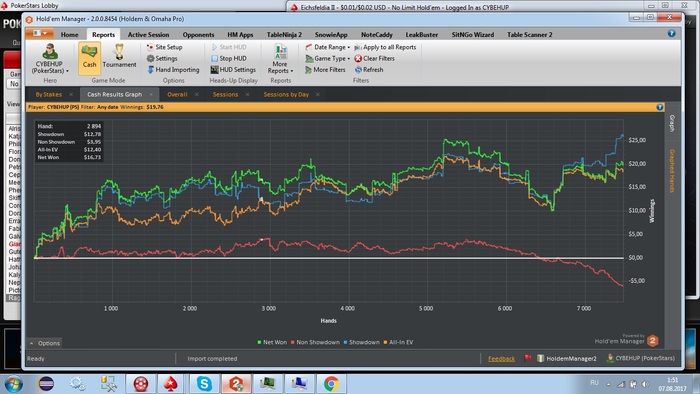Switch to the Overall report tab
This screenshot has width=700, height=394.
(x=177, y=95)
